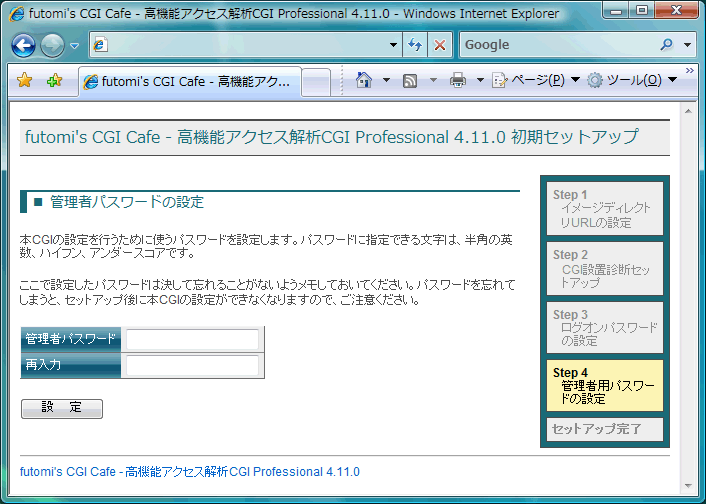This screenshot has width=706, height=504.
Task: Click the セットアップ完了 step box
Action: (605, 429)
